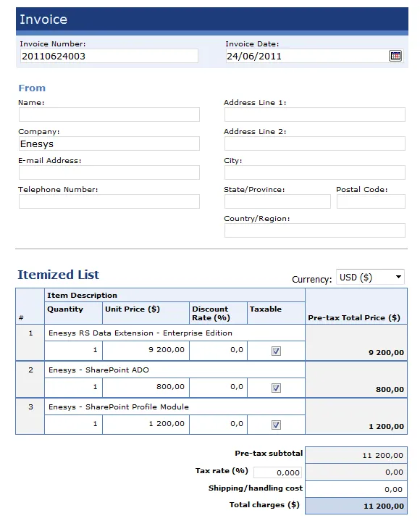Click the unit price 9 200,00 cell
Viewport: 420px width, 521px height.
pyautogui.click(x=146, y=350)
